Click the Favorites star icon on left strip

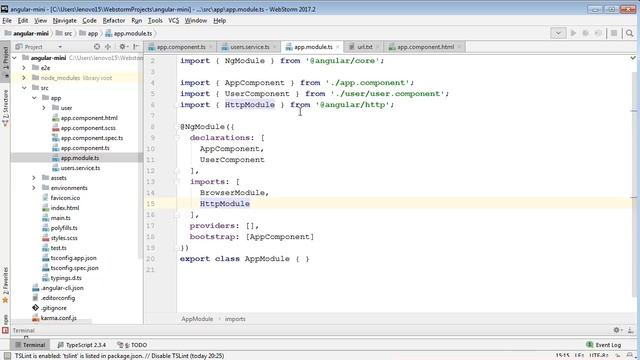[5, 300]
